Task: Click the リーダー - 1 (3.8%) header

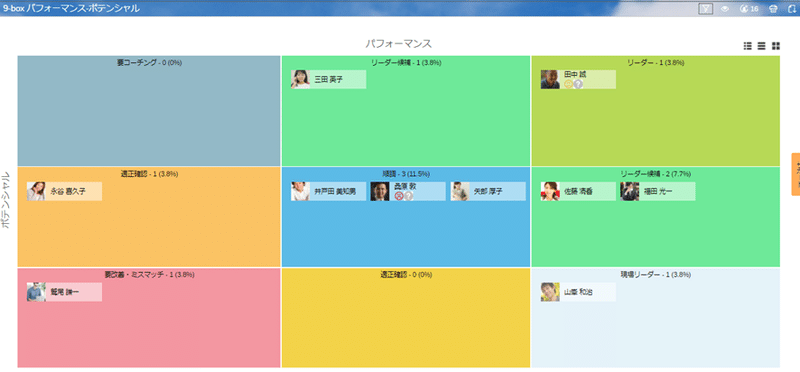Action: click(x=656, y=62)
